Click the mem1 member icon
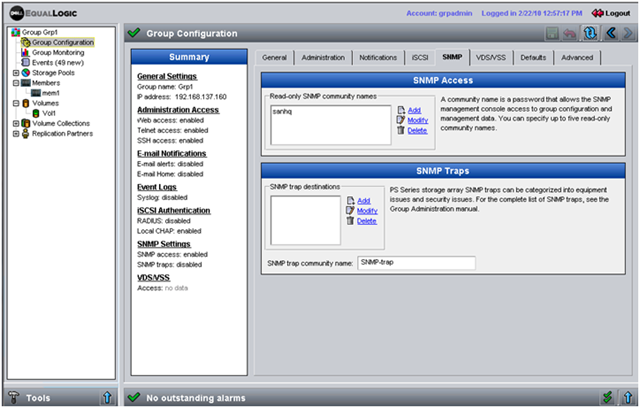640x408 pixels. [36, 93]
